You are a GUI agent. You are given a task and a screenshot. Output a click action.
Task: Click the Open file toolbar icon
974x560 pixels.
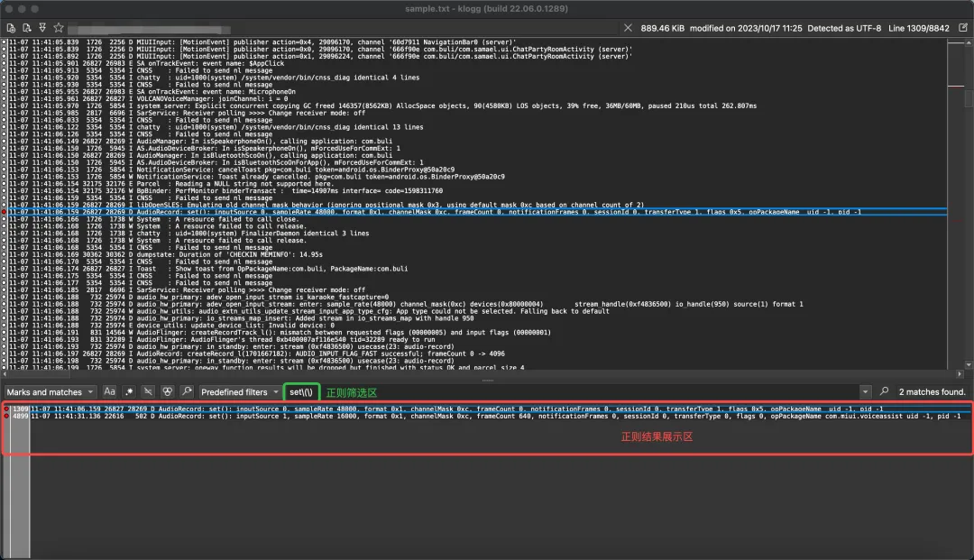11,28
